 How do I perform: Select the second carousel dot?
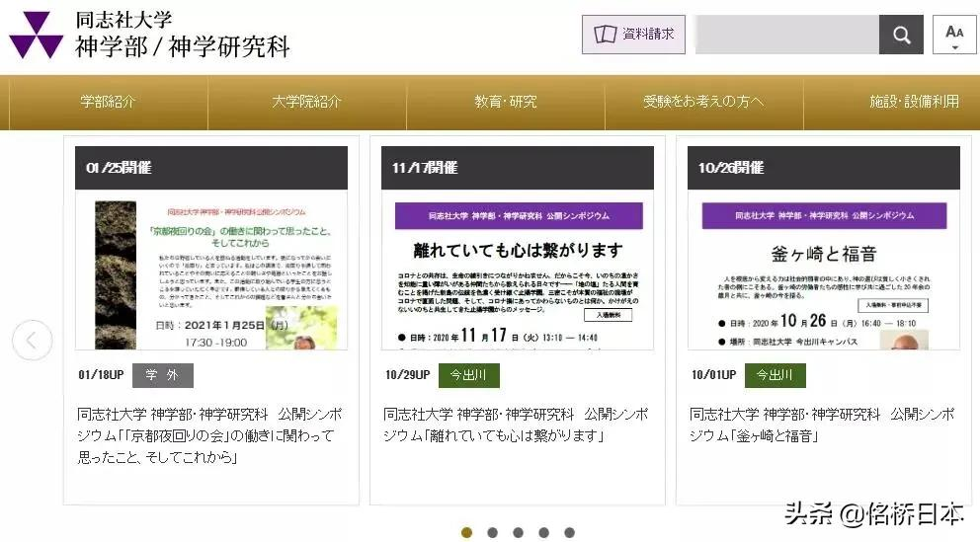coord(493,533)
